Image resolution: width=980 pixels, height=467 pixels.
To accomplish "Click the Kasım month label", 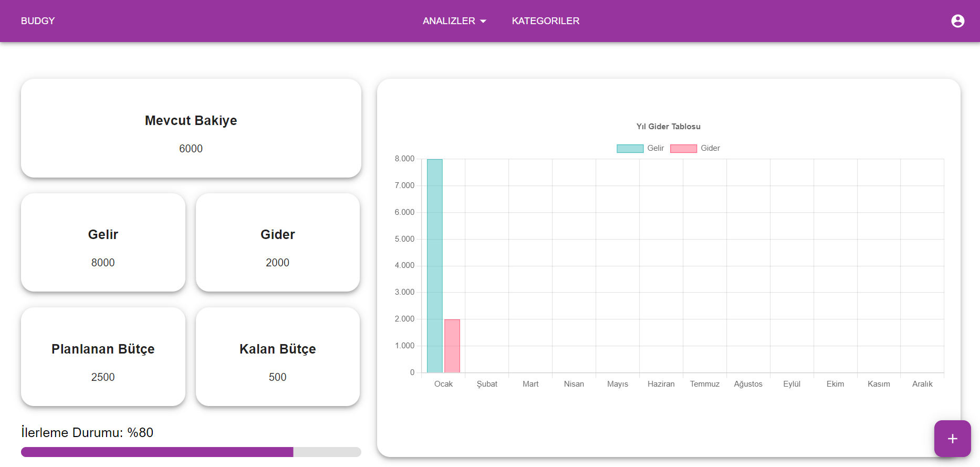I will point(879,384).
